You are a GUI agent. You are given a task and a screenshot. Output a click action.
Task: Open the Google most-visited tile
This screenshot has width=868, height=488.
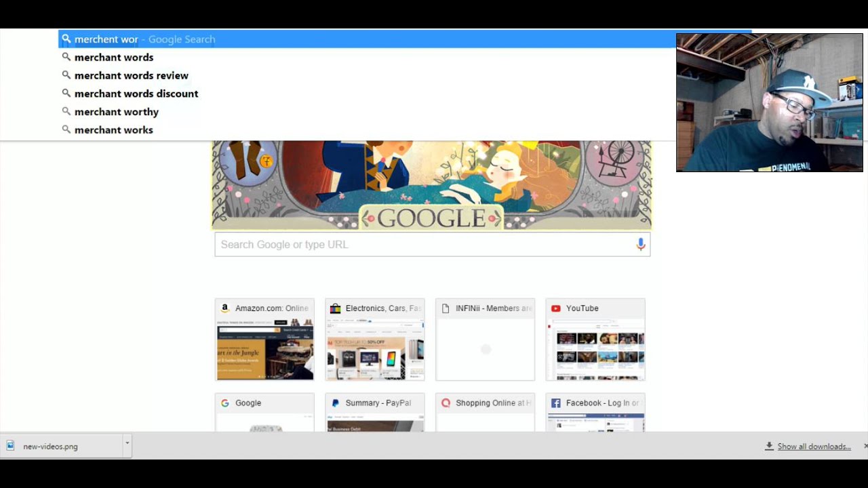tap(264, 412)
